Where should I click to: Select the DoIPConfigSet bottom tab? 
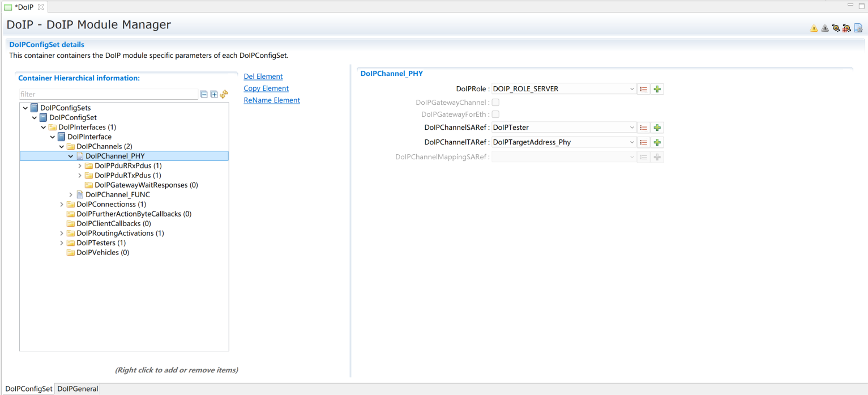(28, 389)
